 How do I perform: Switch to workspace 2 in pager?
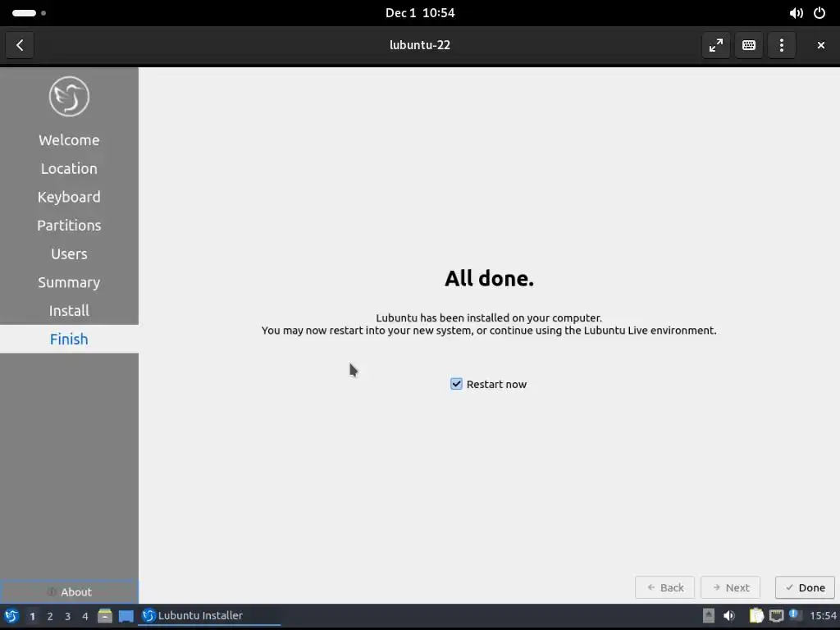(x=50, y=616)
